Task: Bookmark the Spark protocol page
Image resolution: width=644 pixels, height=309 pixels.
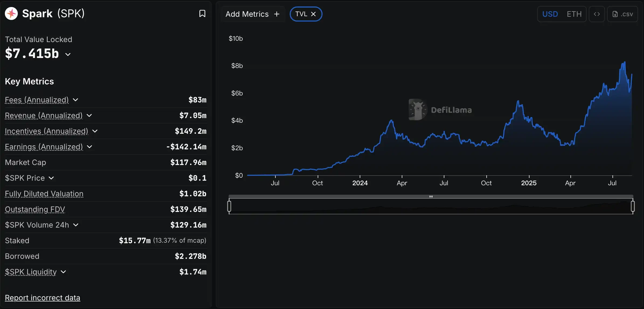Action: pyautogui.click(x=202, y=13)
